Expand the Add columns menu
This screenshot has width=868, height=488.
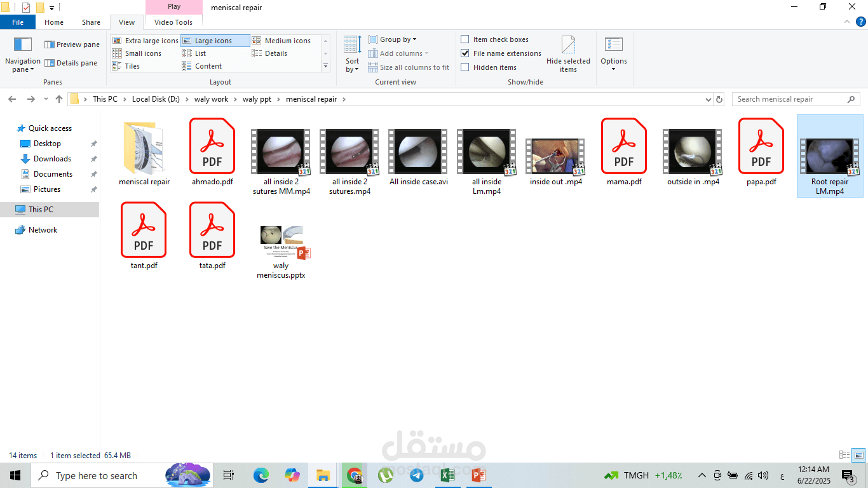click(398, 53)
